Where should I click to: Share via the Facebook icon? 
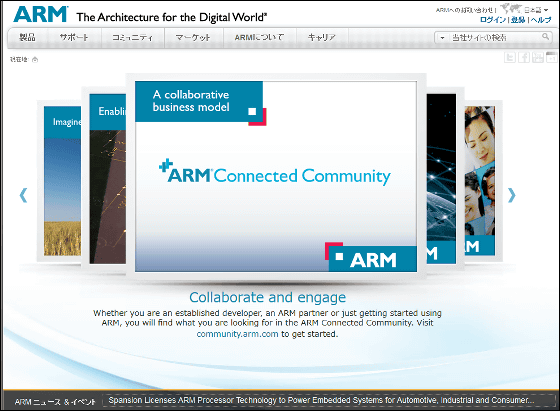524,57
